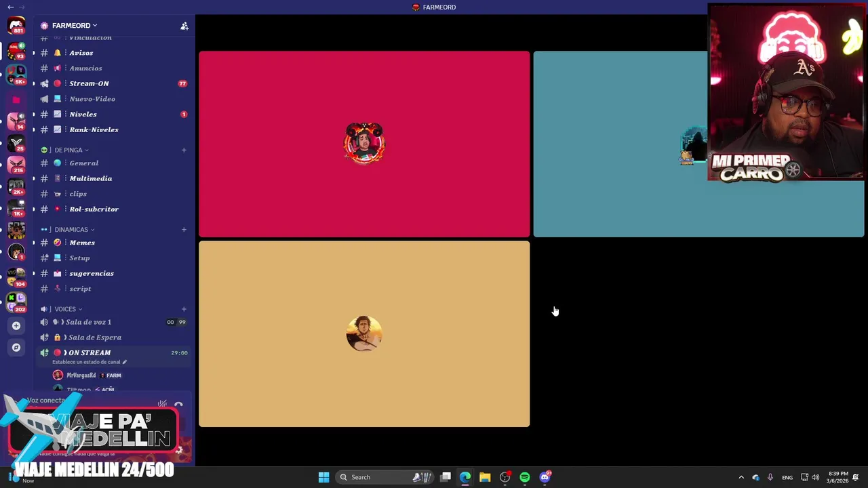This screenshot has width=868, height=488.
Task: Open the server with the 93 badge
Action: [16, 50]
